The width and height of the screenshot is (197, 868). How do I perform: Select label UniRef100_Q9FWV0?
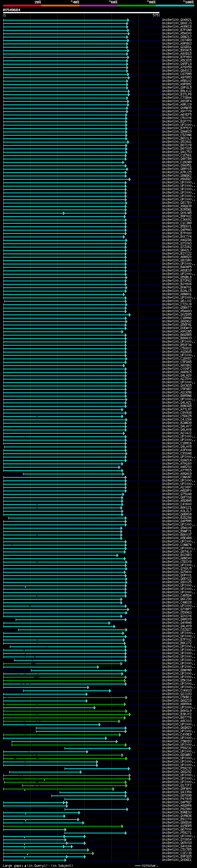coord(177,789)
